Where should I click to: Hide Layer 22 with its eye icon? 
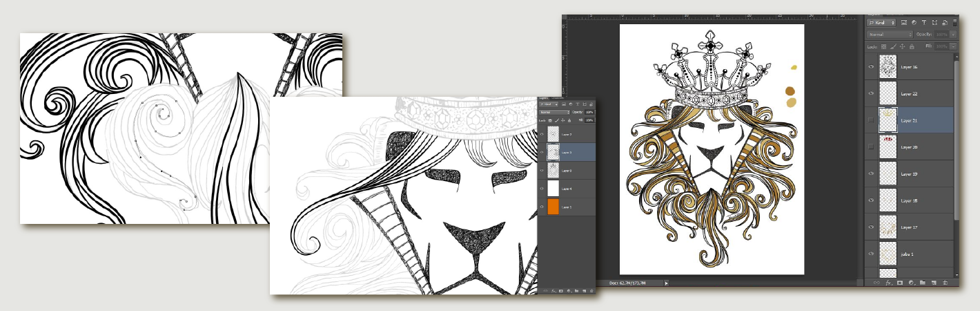871,93
